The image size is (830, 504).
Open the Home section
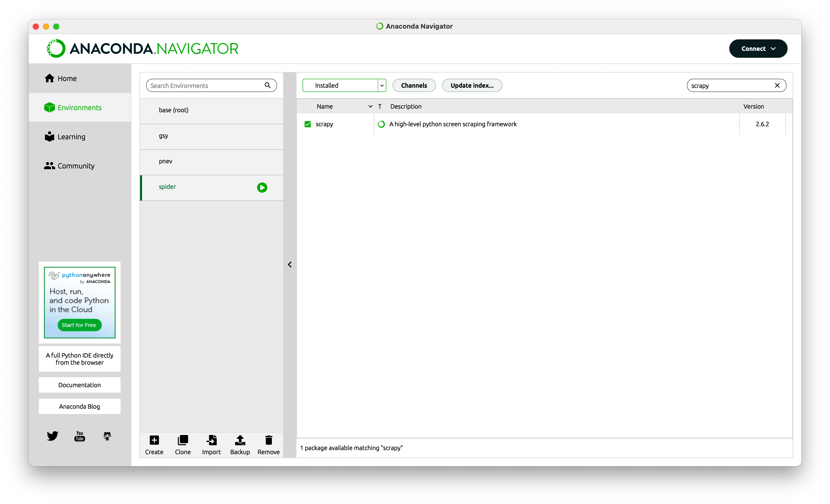[80, 78]
